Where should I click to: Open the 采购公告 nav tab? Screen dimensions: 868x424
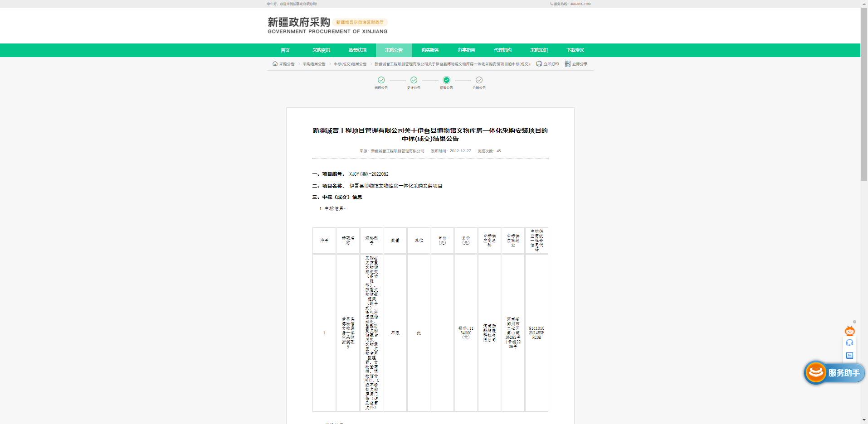pos(394,50)
